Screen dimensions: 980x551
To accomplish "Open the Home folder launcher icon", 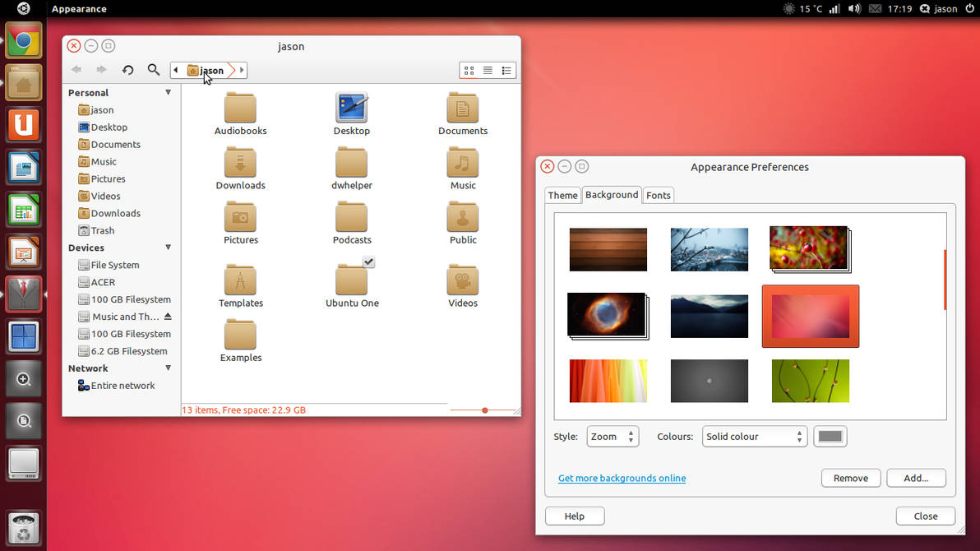I will coord(24,83).
